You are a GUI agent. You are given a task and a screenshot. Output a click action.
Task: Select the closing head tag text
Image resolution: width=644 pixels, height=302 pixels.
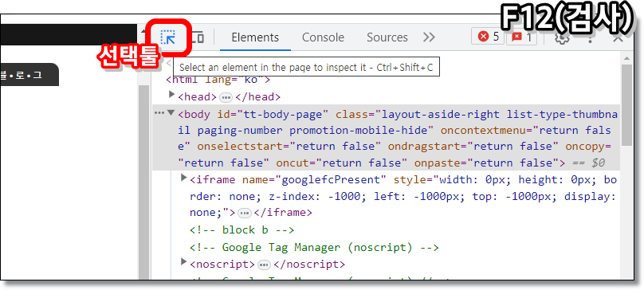coord(258,97)
